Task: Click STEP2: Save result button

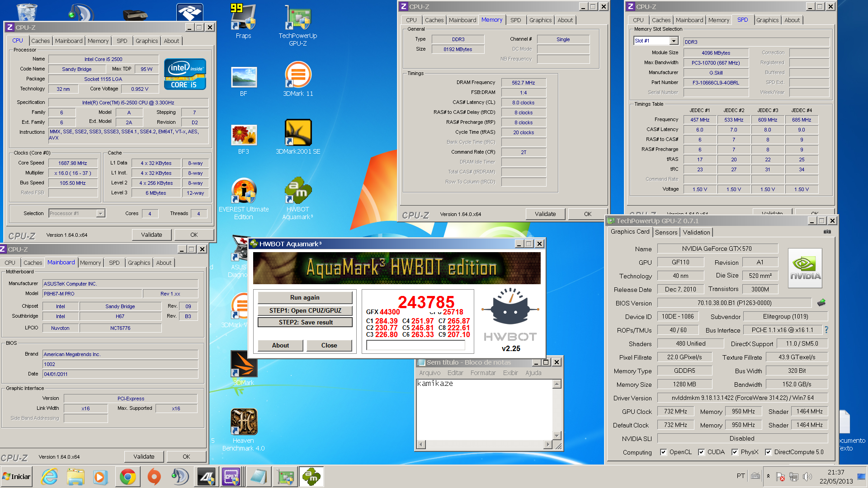Action: pos(305,322)
